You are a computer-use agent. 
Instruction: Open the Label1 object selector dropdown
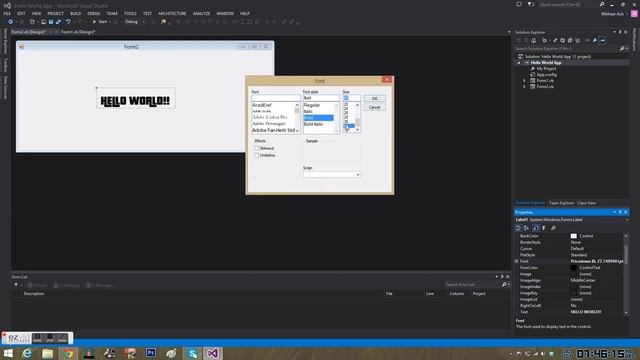[627, 220]
